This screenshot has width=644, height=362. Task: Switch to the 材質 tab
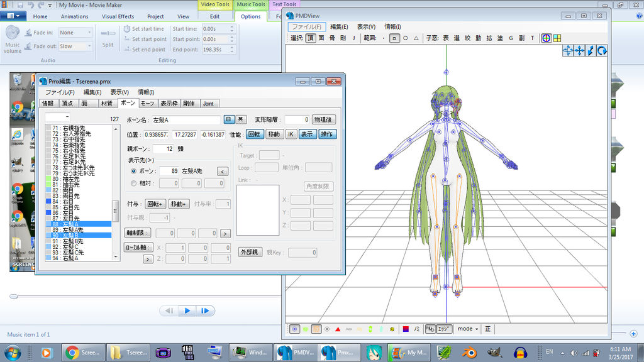tap(107, 103)
